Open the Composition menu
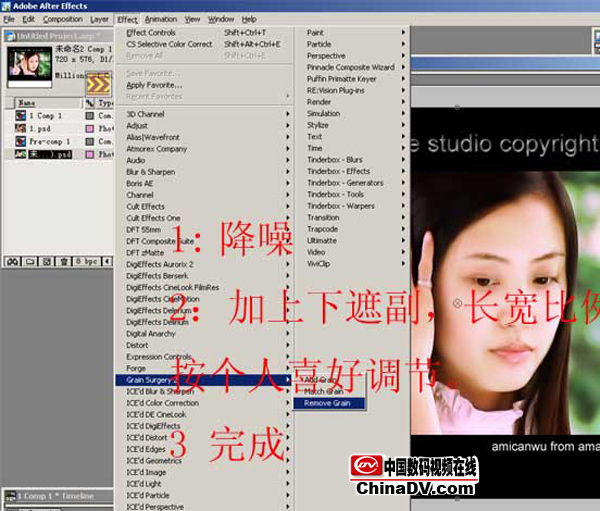 click(x=63, y=19)
